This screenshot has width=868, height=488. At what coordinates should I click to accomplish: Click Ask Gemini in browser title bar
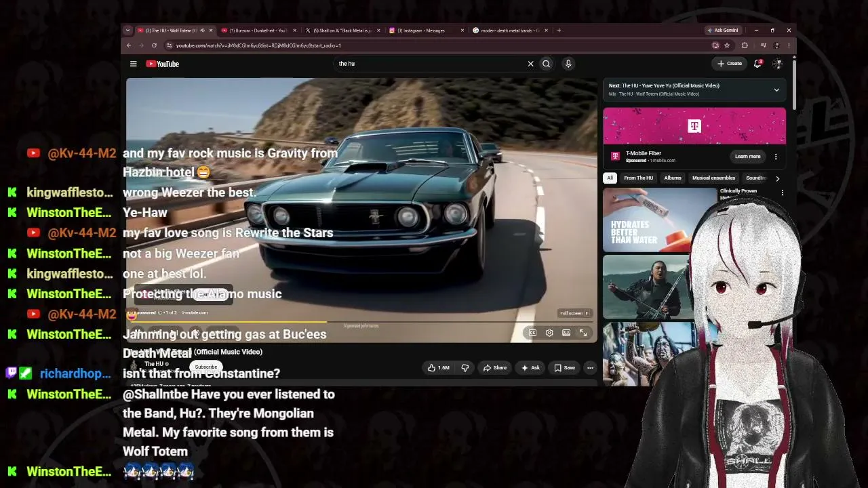(723, 30)
